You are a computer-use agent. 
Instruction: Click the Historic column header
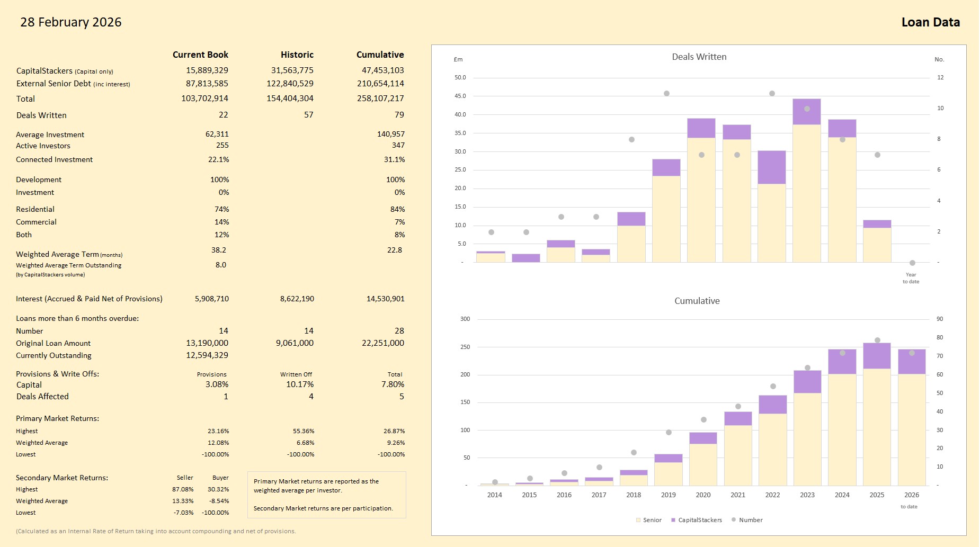tap(297, 55)
